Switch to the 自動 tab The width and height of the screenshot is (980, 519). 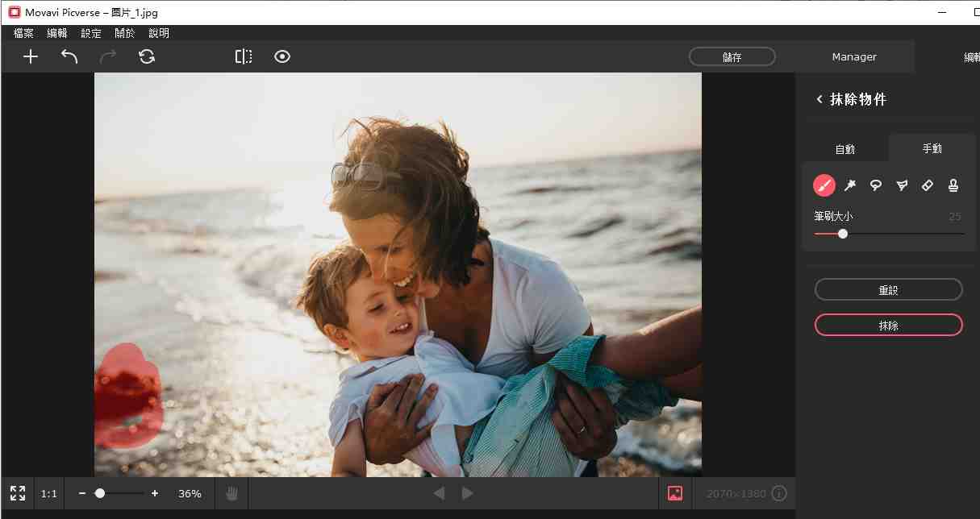(844, 148)
